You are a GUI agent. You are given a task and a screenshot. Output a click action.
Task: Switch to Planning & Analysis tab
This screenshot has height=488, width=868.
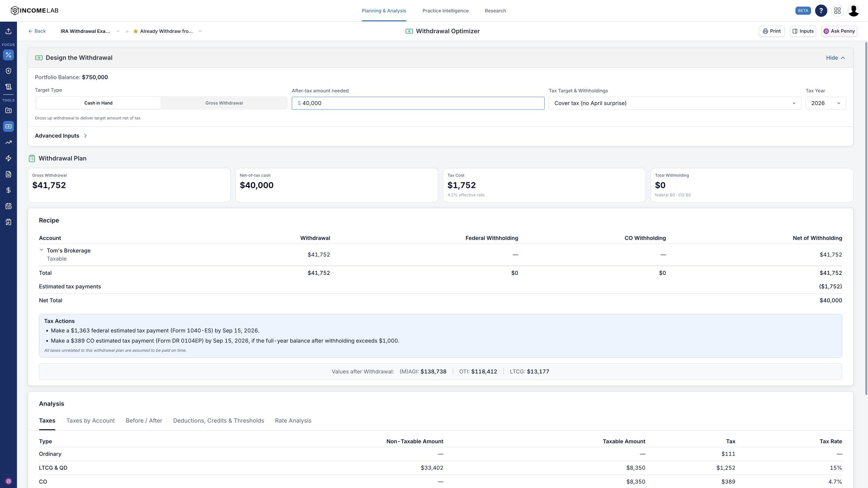point(384,11)
